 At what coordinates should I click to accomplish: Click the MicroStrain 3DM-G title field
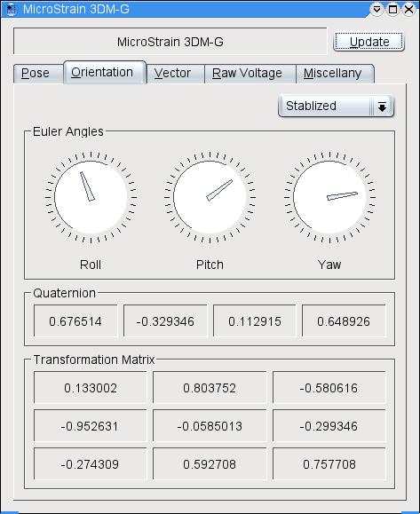pyautogui.click(x=170, y=42)
